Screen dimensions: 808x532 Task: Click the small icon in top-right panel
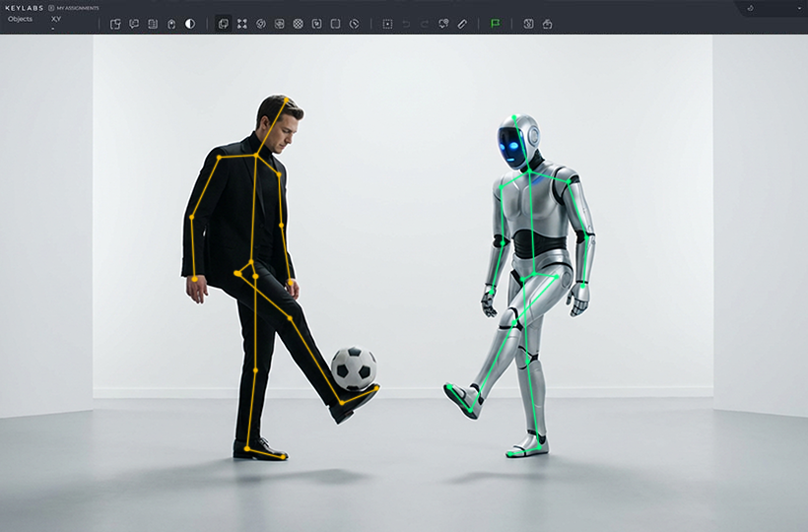(x=750, y=8)
